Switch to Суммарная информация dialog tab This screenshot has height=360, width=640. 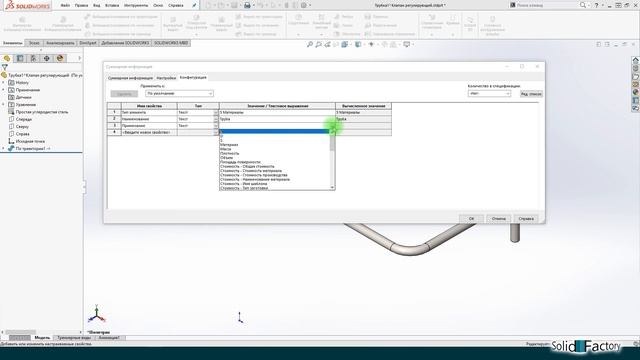click(130, 78)
